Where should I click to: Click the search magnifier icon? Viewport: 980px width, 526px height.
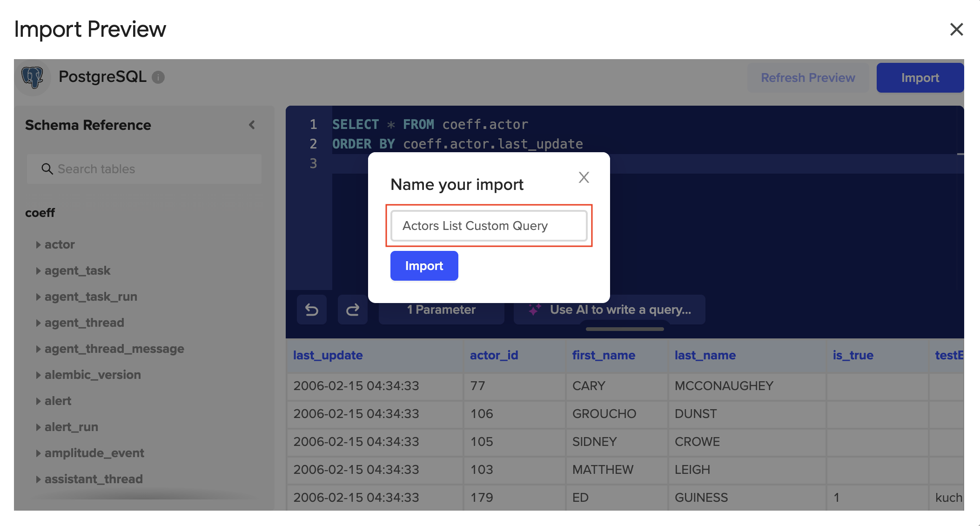pos(47,169)
